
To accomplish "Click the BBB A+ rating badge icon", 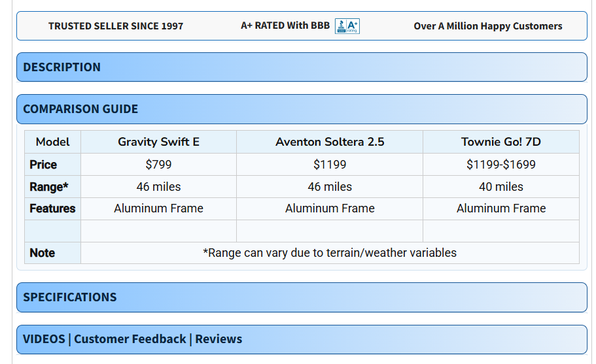I will pos(347,26).
